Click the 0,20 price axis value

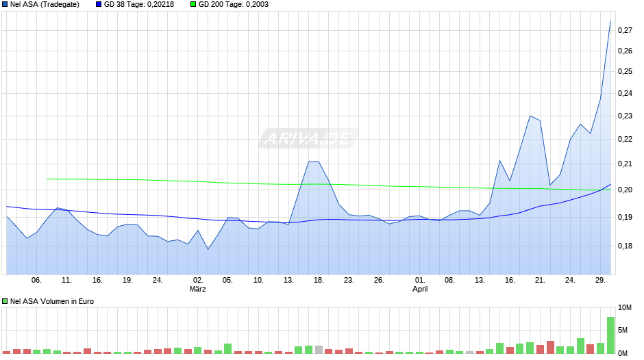[625, 189]
